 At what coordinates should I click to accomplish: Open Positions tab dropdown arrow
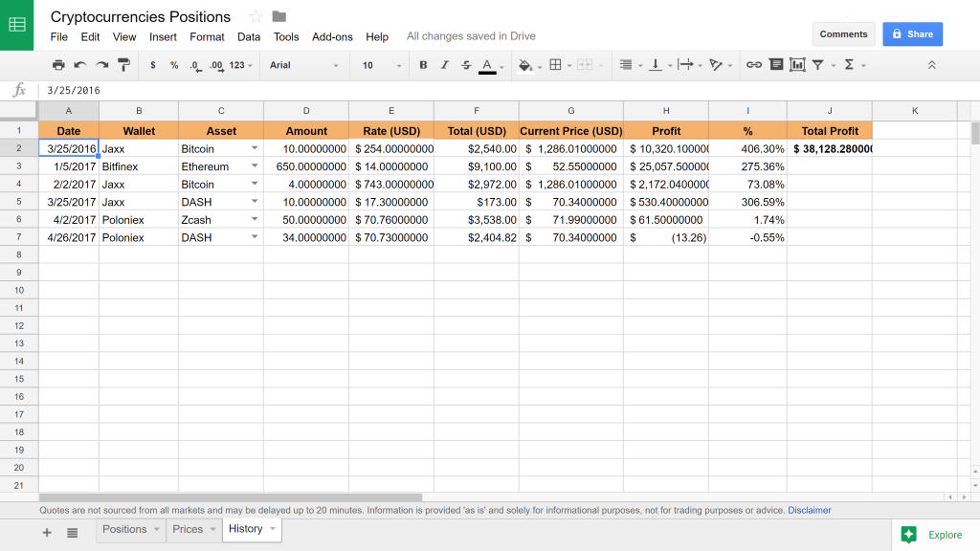pos(157,529)
